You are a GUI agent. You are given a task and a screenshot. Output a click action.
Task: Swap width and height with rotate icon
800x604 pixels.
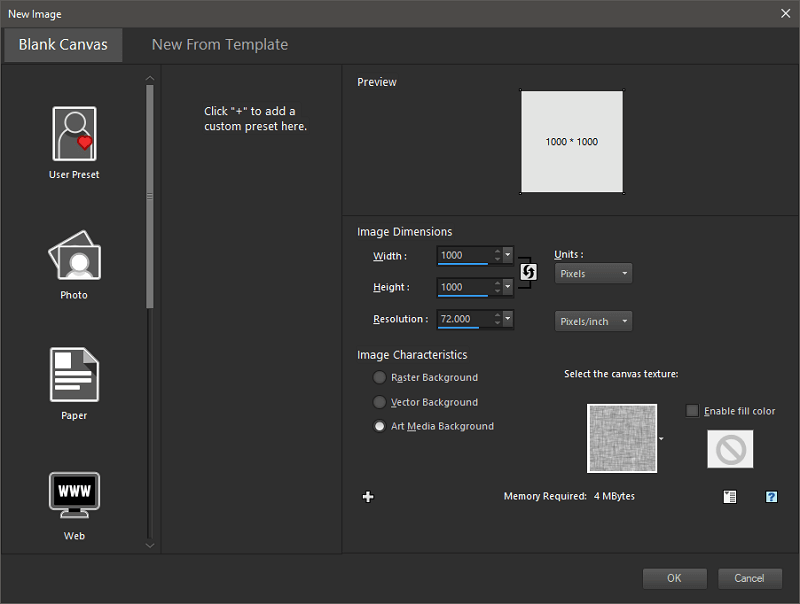529,271
